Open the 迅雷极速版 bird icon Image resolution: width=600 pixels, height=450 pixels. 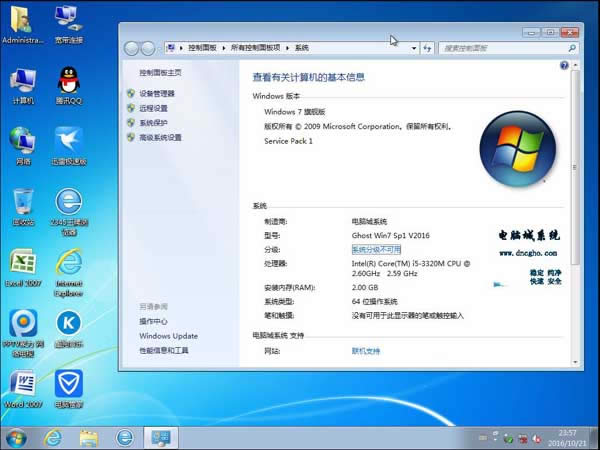point(68,141)
